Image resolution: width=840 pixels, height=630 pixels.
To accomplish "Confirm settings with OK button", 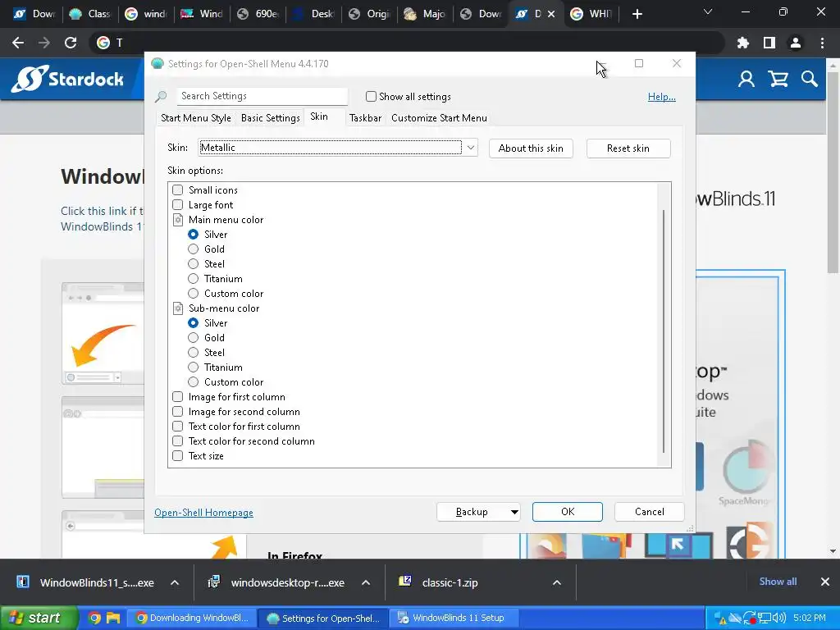I will click(568, 512).
